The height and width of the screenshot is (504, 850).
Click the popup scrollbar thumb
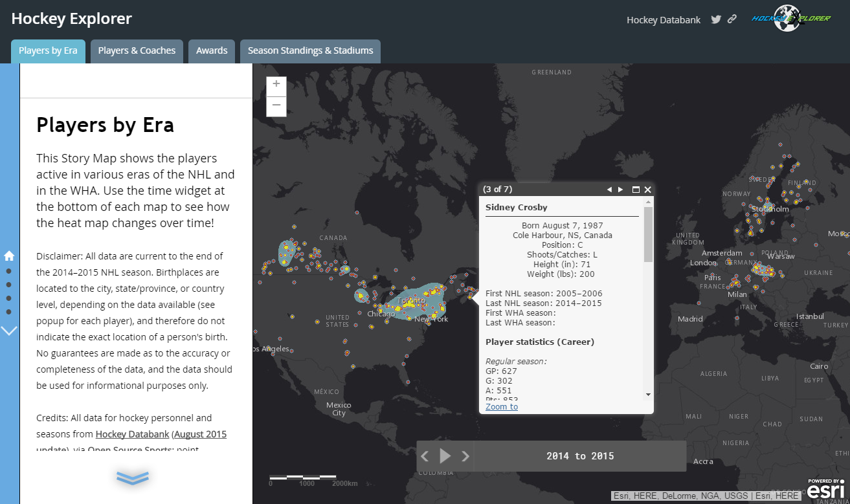648,234
